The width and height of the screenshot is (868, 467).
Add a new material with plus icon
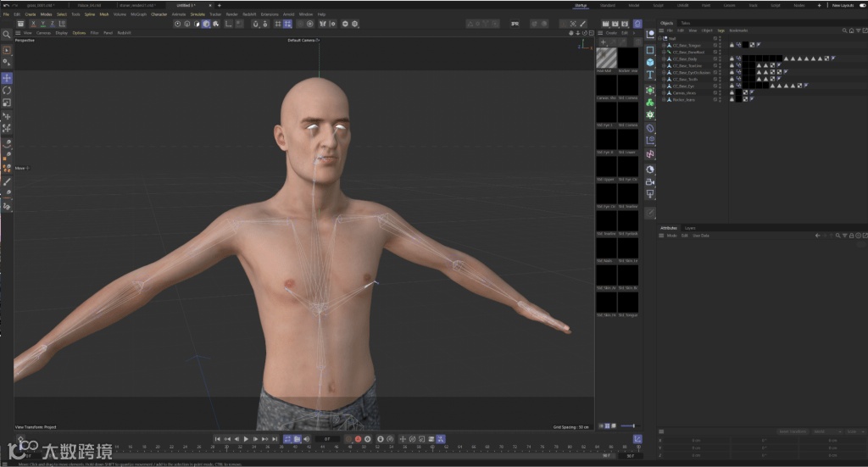pos(604,42)
